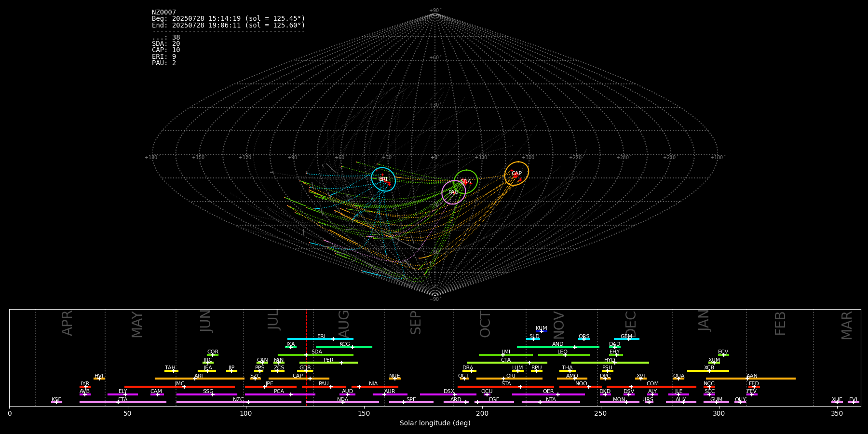Click the red JPE shower bar

(x=271, y=387)
